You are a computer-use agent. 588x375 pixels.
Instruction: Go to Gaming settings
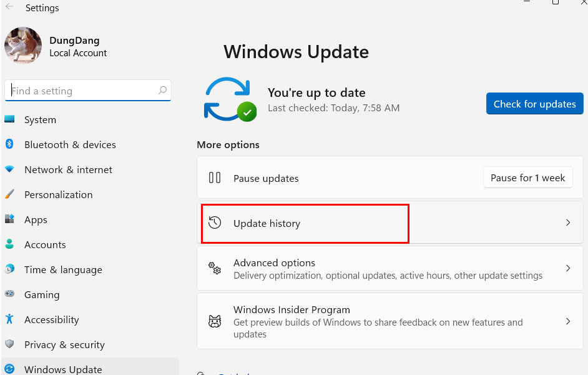[x=42, y=295]
